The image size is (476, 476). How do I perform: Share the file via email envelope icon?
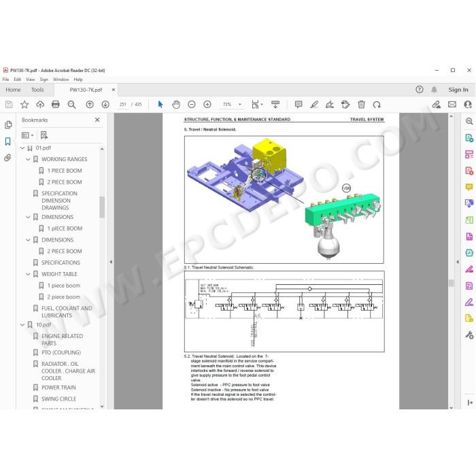452,105
